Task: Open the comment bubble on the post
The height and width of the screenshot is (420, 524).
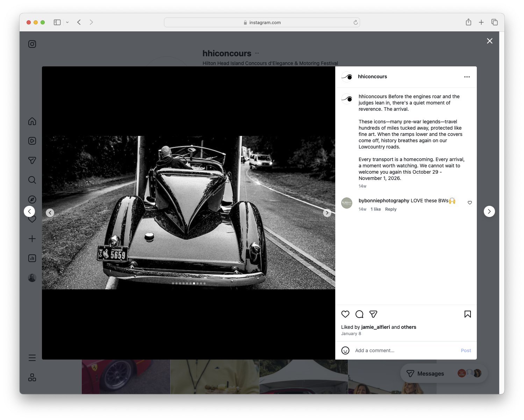Action: coord(359,314)
